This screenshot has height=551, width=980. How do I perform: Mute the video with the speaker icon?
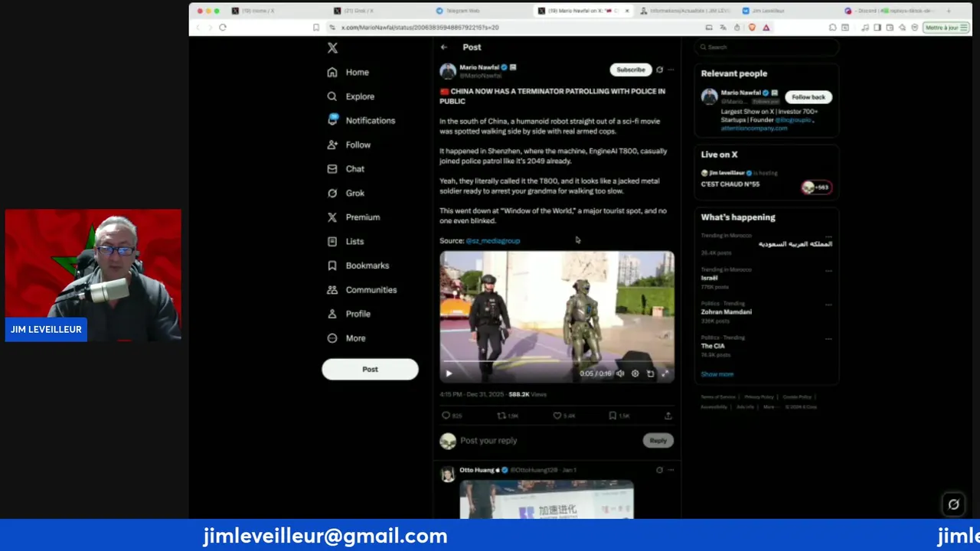620,373
